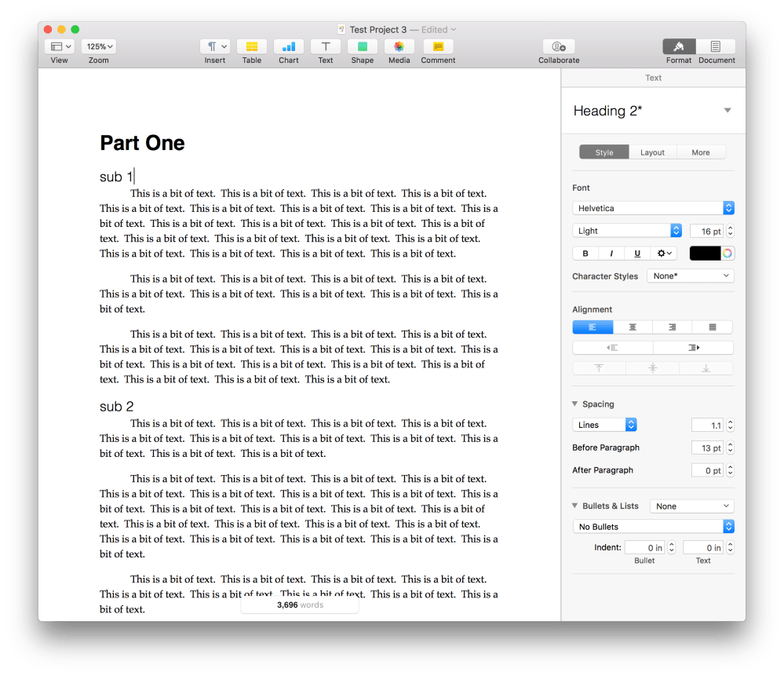Open the Document sidebar panel
Viewport: 784px width, 676px height.
point(716,49)
